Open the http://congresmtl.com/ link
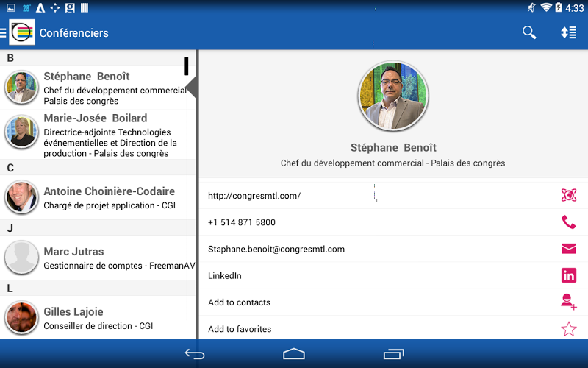 (254, 196)
